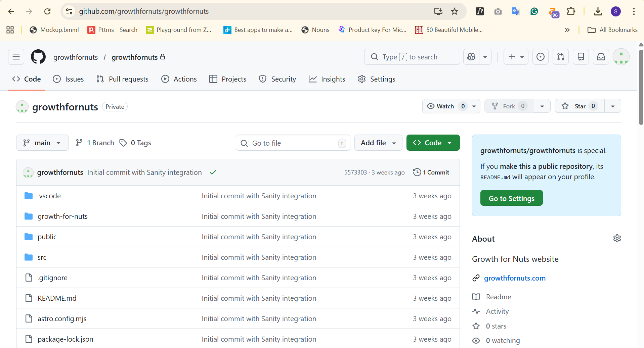Open the plus create-new menu

pyautogui.click(x=516, y=57)
